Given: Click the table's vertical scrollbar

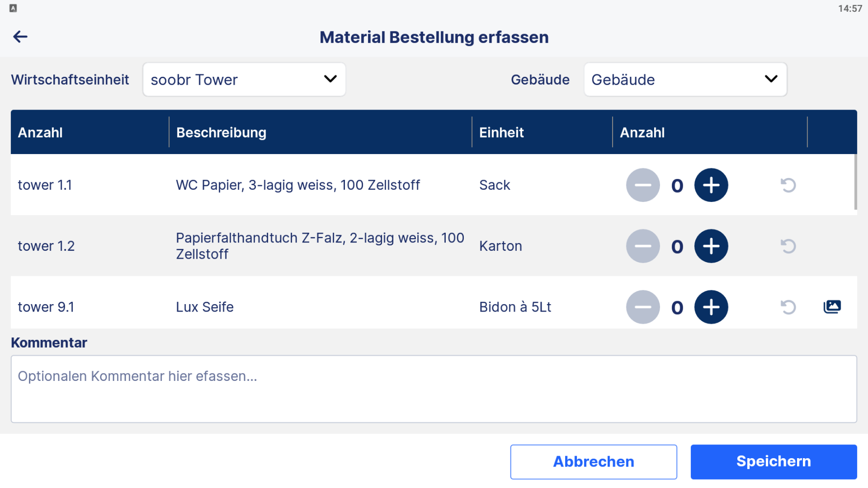Looking at the screenshot, I should (855, 182).
